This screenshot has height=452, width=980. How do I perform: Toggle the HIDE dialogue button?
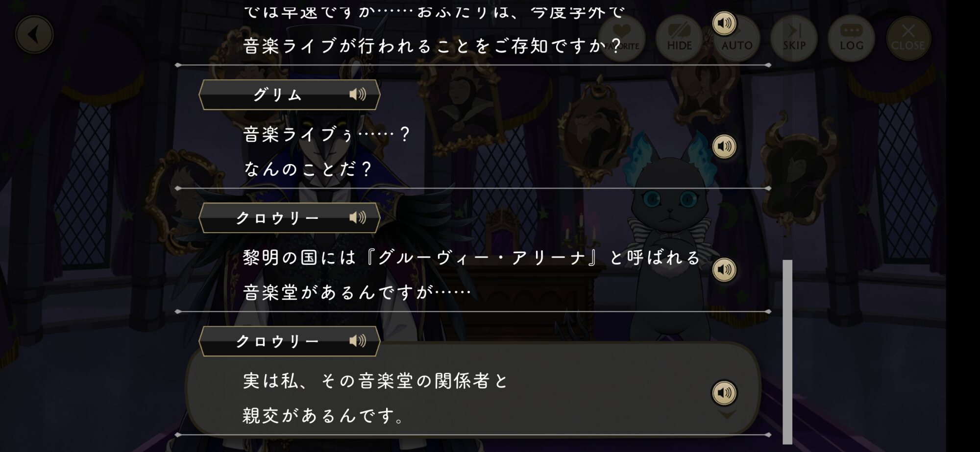pyautogui.click(x=679, y=38)
